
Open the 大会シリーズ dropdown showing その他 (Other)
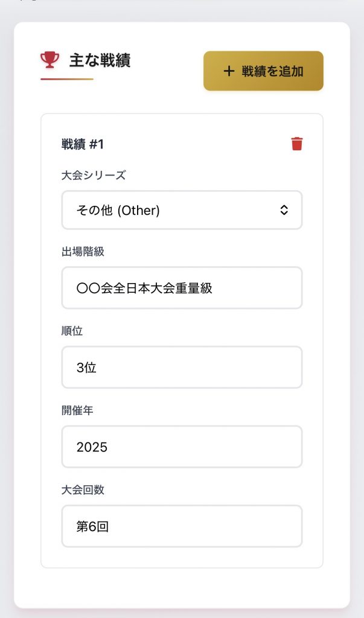pos(182,210)
